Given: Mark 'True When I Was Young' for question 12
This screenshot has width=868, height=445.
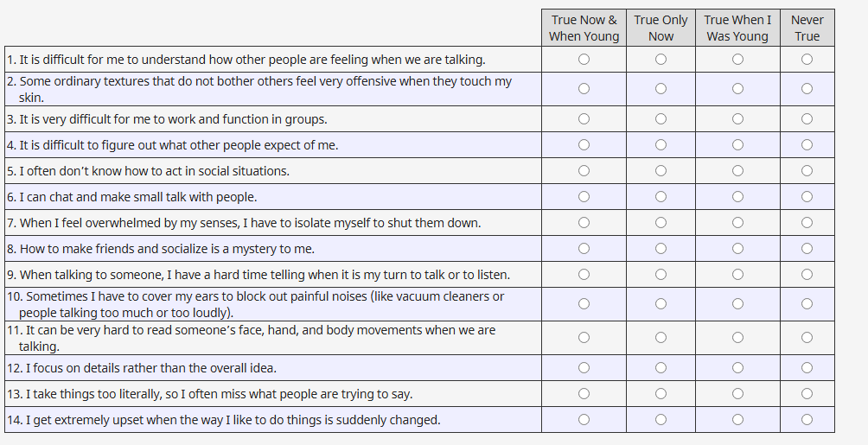Looking at the screenshot, I should coord(737,368).
